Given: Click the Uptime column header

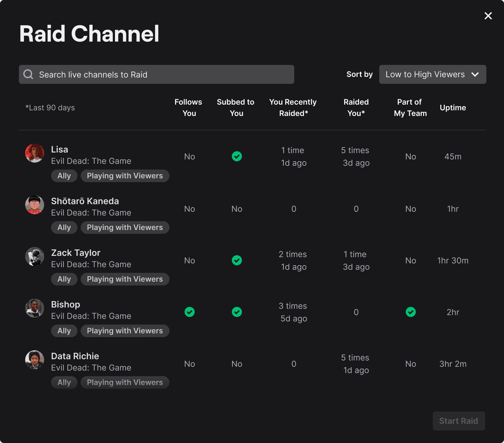Looking at the screenshot, I should point(453,108).
